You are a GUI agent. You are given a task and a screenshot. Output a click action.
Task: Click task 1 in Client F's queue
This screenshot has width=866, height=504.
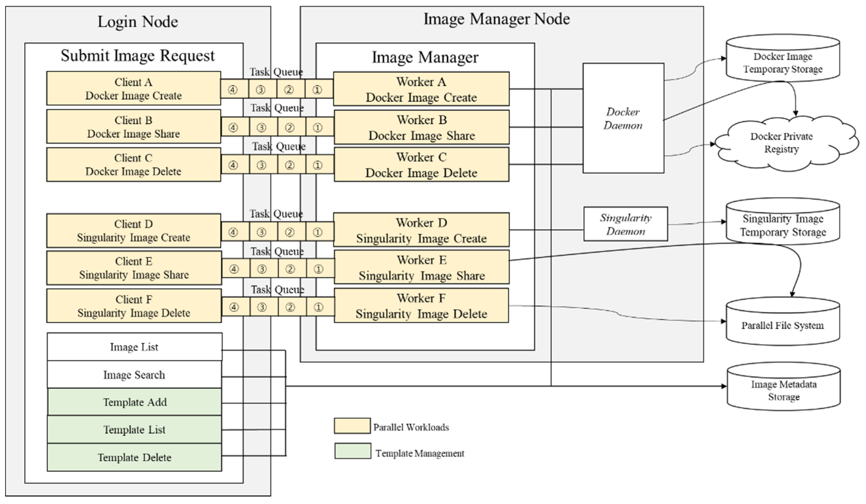coord(318,307)
